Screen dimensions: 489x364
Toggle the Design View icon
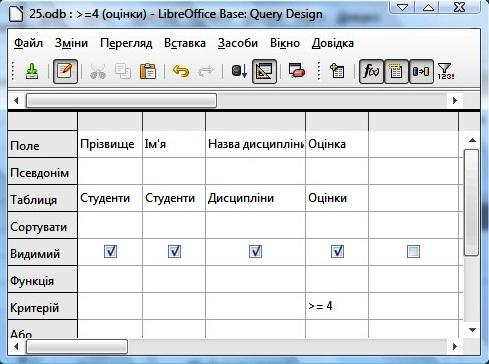[x=264, y=71]
